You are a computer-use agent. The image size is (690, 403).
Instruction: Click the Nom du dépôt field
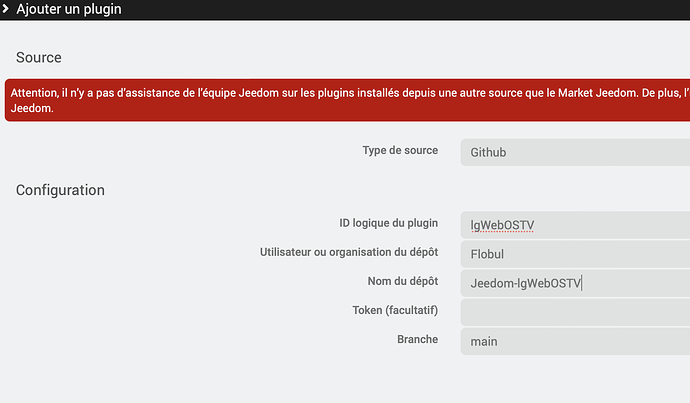(x=575, y=283)
